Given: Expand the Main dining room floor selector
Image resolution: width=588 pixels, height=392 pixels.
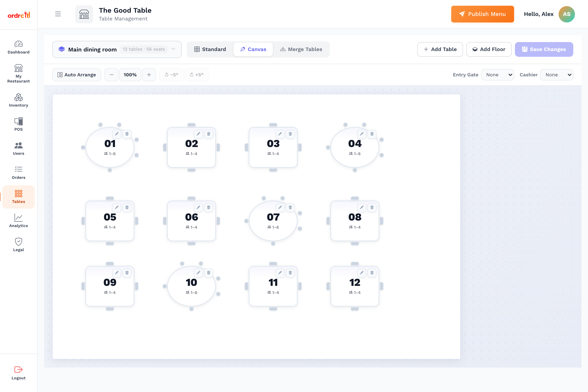Looking at the screenshot, I should click(x=117, y=49).
